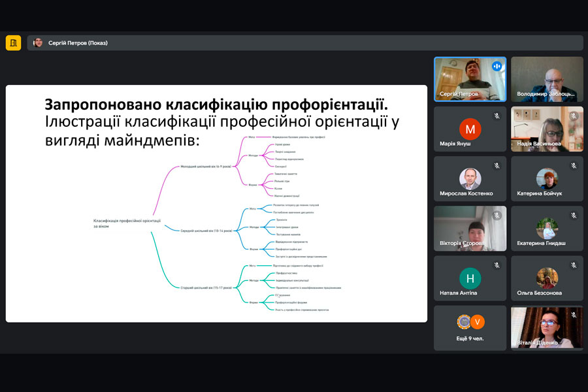Click the shared slide title Запропоновано класифікацію профорієнтації
Viewport: 588px width, 392px height.
click(x=216, y=105)
